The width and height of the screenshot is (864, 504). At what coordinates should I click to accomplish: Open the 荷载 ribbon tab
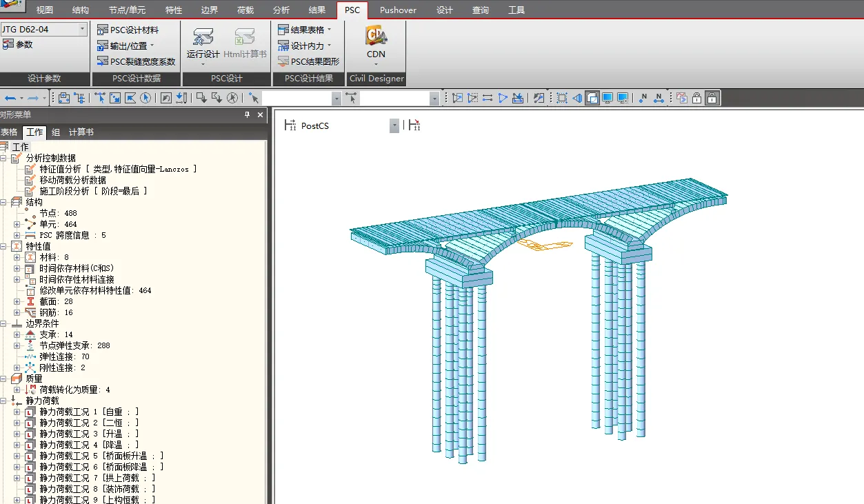pyautogui.click(x=245, y=10)
